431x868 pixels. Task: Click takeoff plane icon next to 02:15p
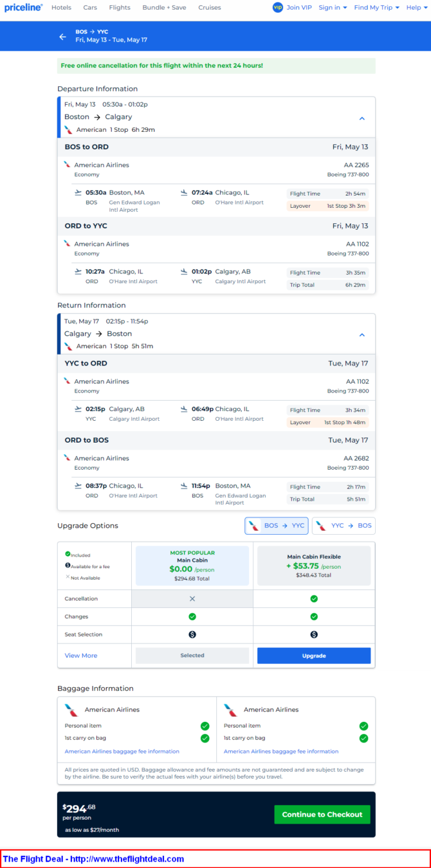pyautogui.click(x=78, y=409)
